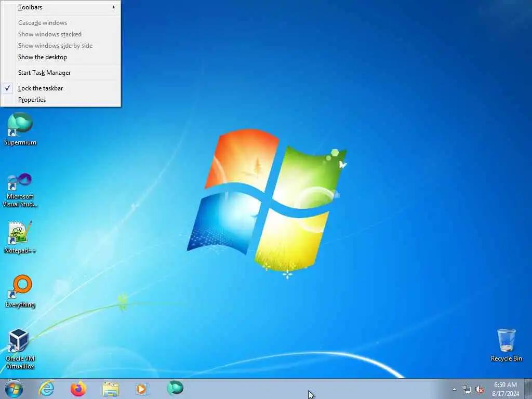Open the Supermium desktop shortcut
The height and width of the screenshot is (399, 532).
20,129
